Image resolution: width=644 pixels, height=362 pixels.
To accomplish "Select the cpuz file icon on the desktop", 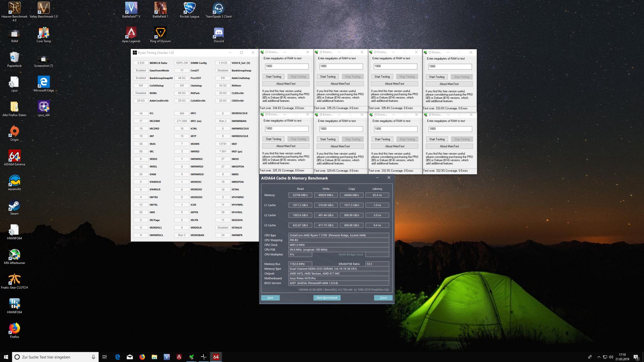I will point(14,84).
